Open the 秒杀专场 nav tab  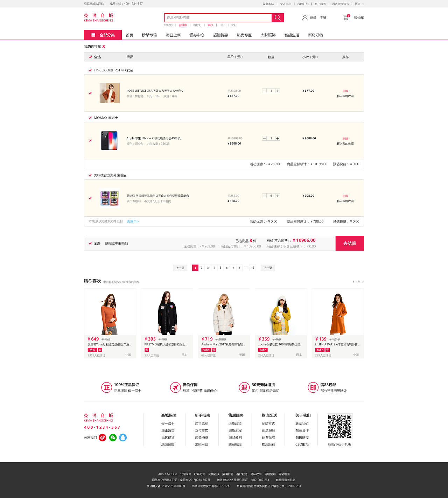(x=149, y=35)
